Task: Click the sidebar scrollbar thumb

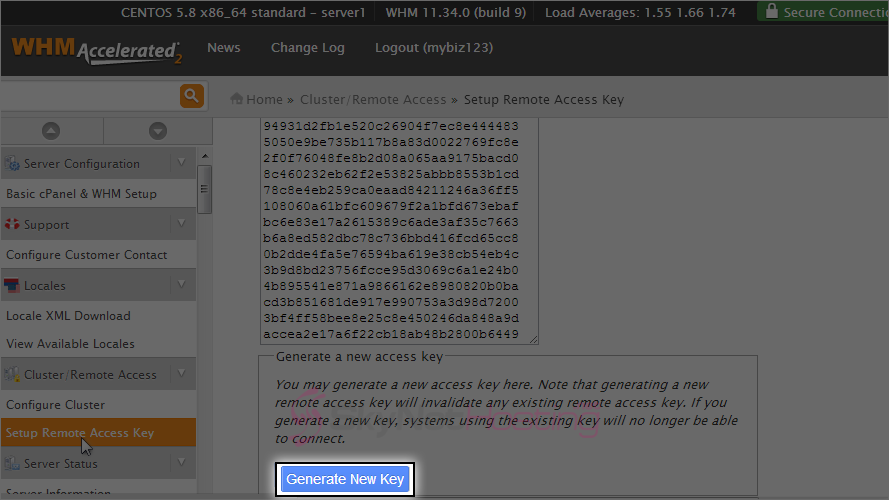Action: coord(205,189)
